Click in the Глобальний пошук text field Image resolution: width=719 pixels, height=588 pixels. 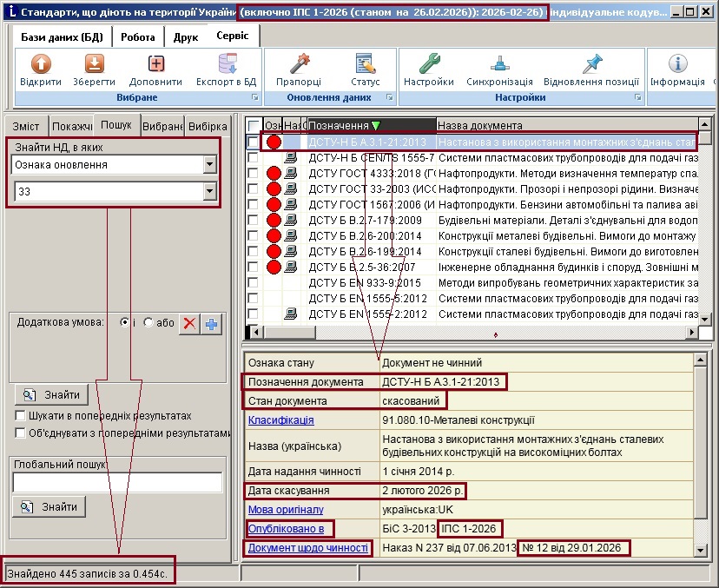click(117, 482)
